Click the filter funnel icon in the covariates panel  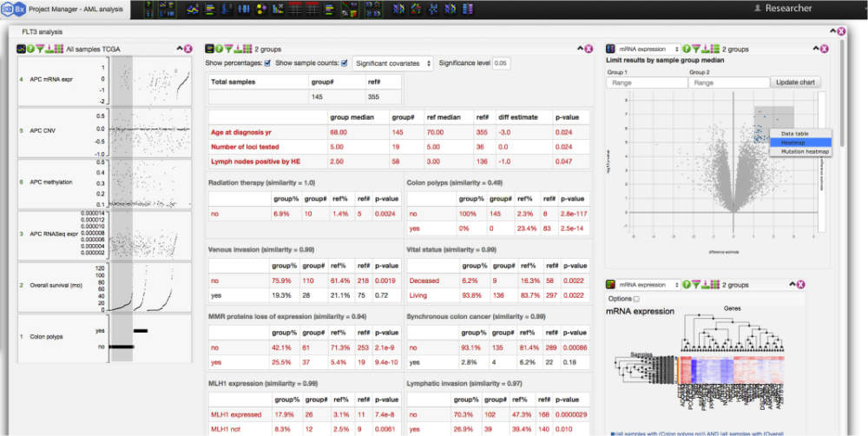(229, 50)
